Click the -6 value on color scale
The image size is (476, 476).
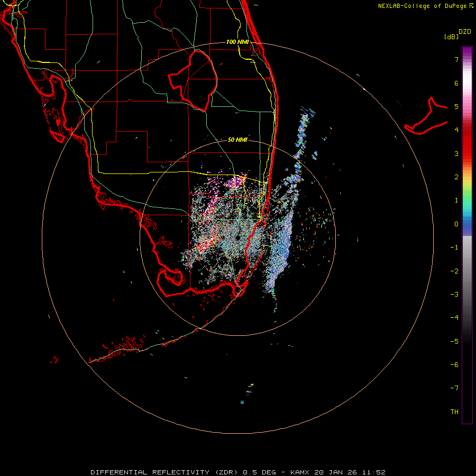click(454, 365)
